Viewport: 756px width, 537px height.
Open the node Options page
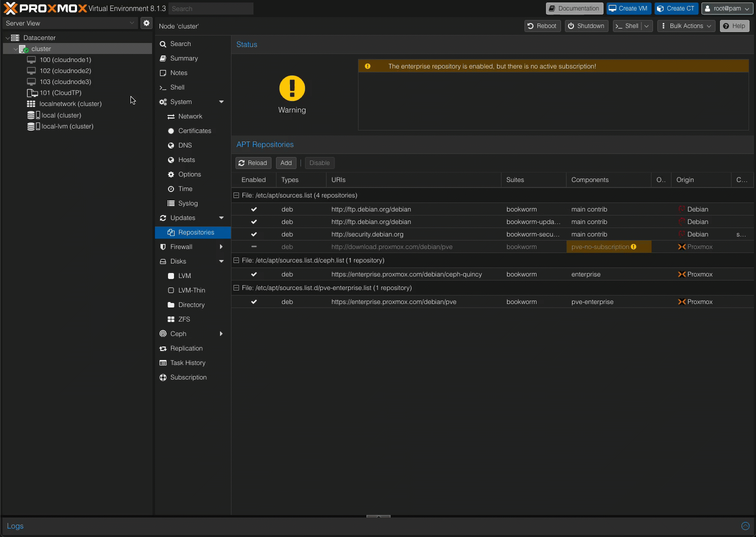click(x=192, y=174)
